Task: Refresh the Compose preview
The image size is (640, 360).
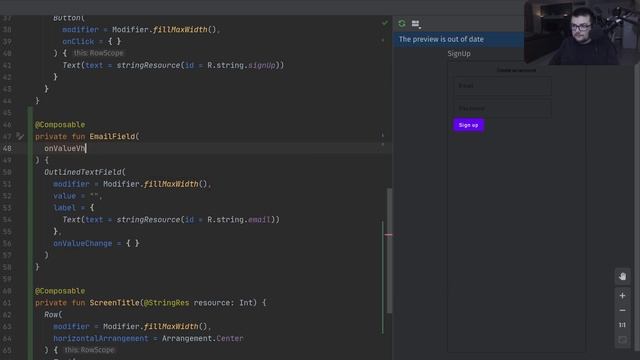Action: (x=402, y=24)
